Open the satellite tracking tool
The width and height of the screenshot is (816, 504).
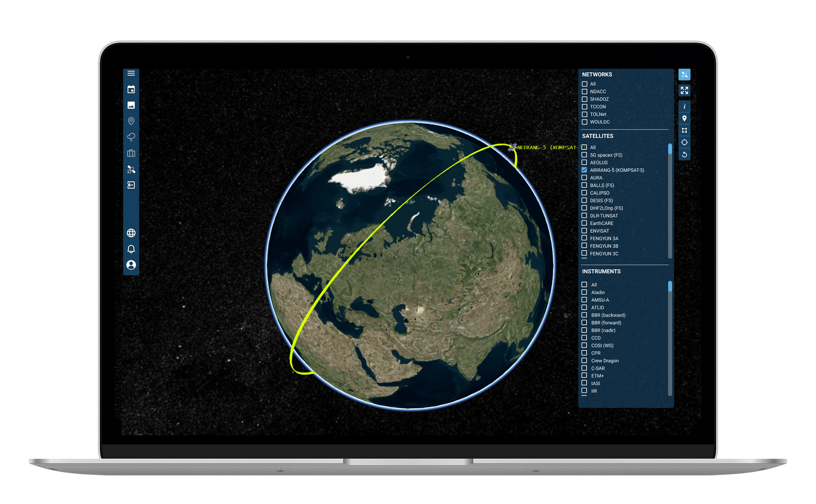pos(685,74)
